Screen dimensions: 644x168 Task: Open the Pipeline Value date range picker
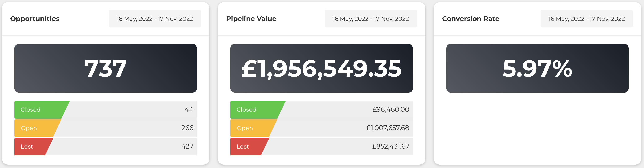pos(370,19)
